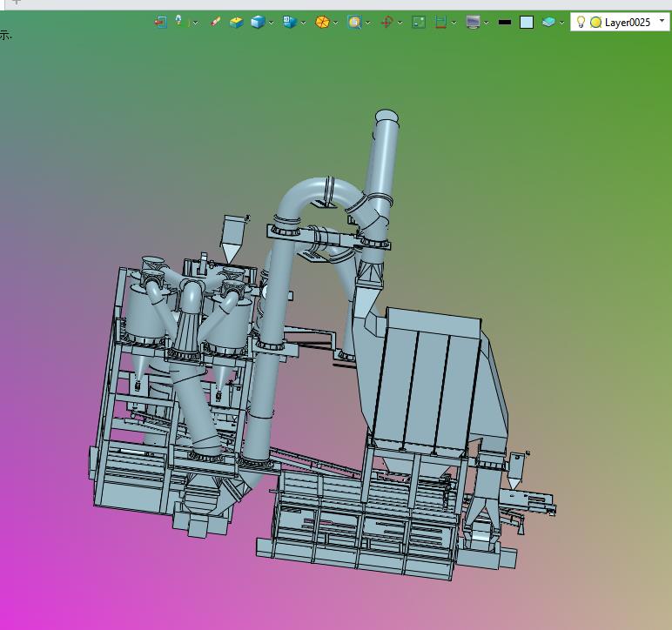
Task: Open dropdown beside the blue cube icon
Action: 271,23
